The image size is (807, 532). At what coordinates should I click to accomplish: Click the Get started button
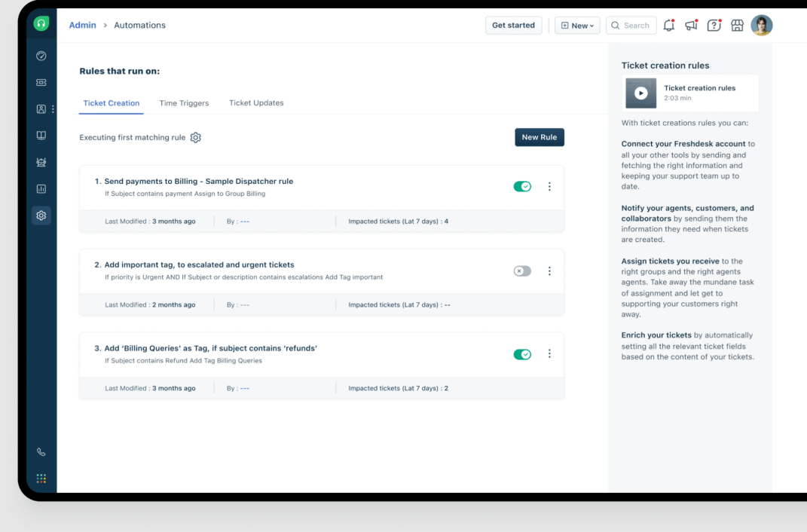point(513,25)
